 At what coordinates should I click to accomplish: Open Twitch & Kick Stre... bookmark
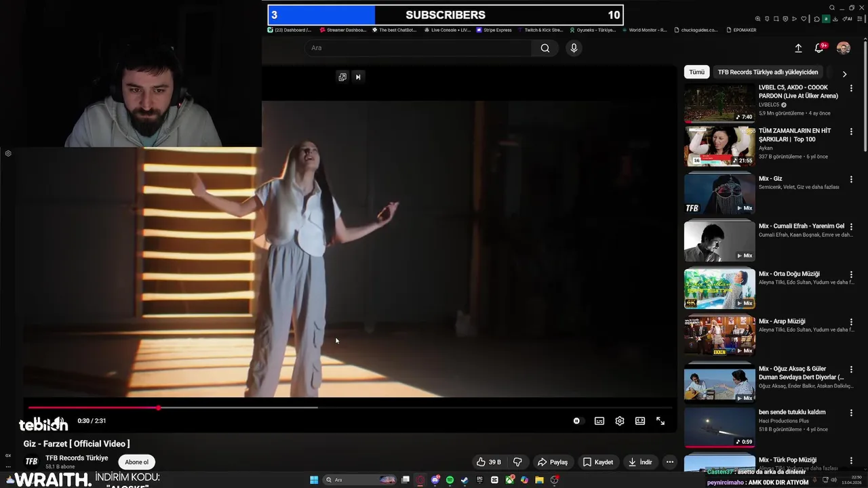tap(540, 30)
